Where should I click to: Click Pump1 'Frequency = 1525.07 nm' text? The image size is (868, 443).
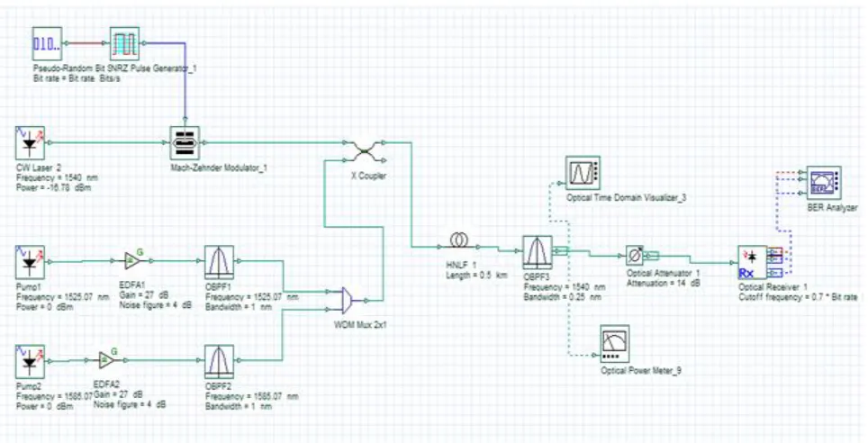(64, 297)
